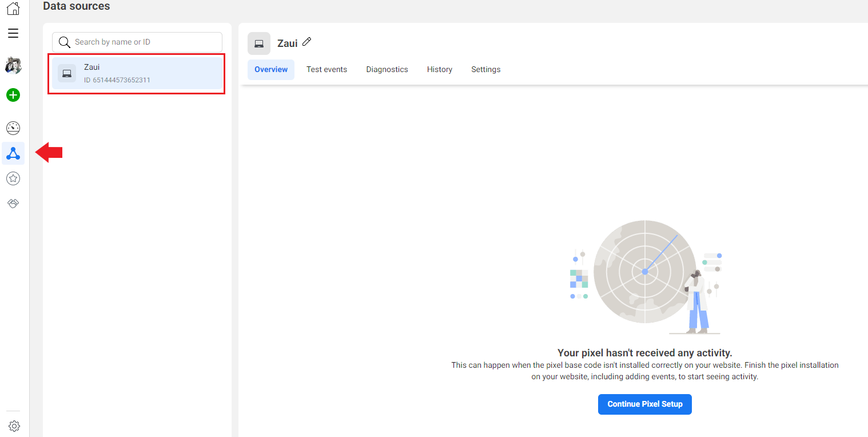The height and width of the screenshot is (437, 868).
Task: Click inside the search by name field
Action: click(143, 42)
